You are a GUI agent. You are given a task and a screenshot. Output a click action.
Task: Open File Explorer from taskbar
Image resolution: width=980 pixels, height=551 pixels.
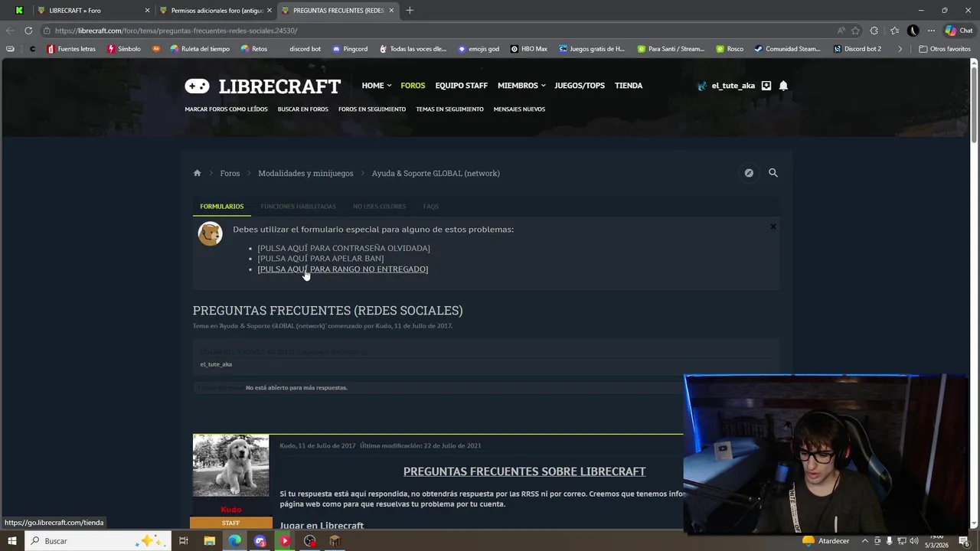[x=209, y=541]
